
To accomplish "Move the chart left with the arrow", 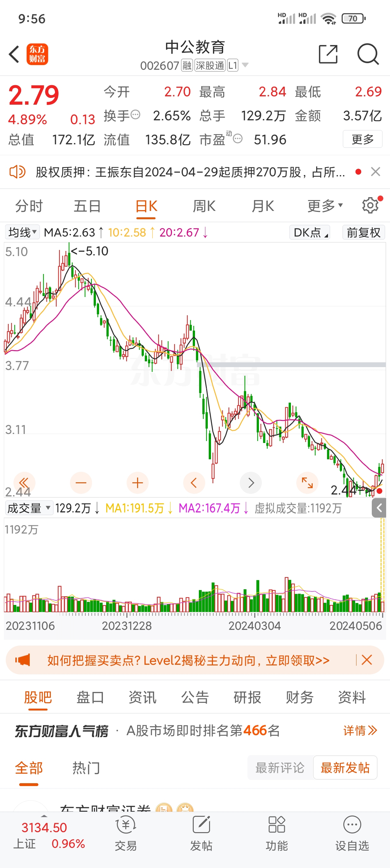I will click(x=194, y=483).
